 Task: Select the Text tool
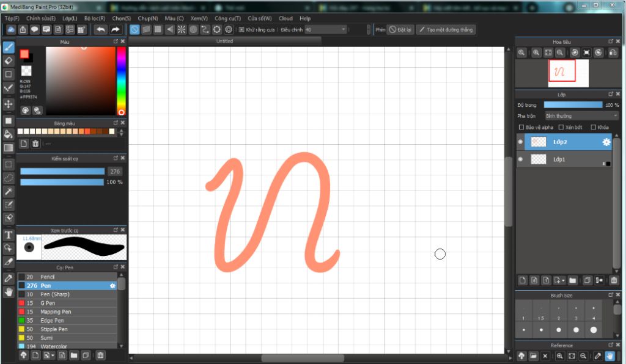tap(9, 235)
